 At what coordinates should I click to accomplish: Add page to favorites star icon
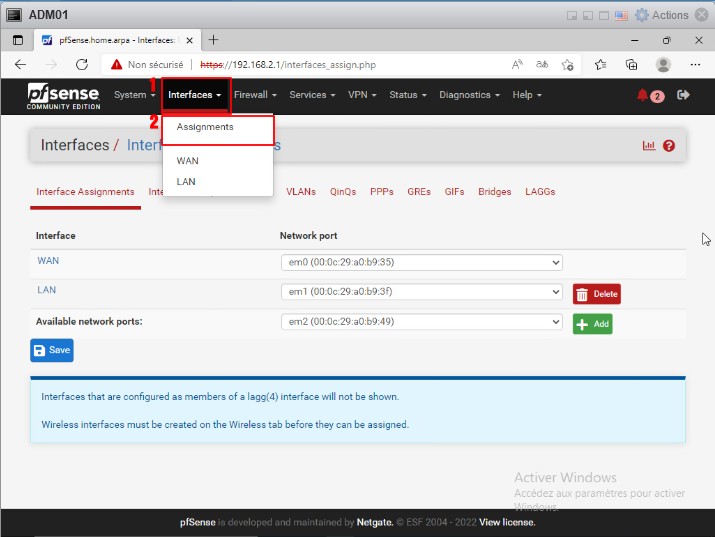tap(567, 64)
